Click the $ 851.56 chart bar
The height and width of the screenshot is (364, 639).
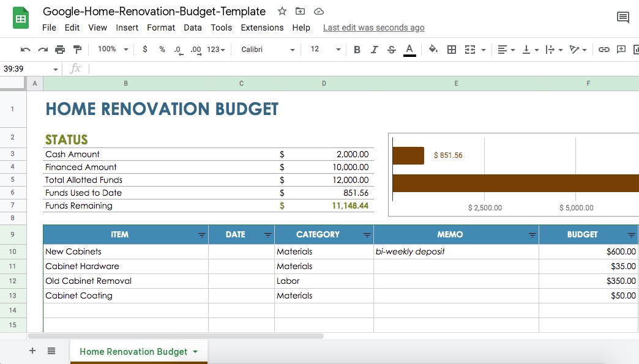pos(408,155)
